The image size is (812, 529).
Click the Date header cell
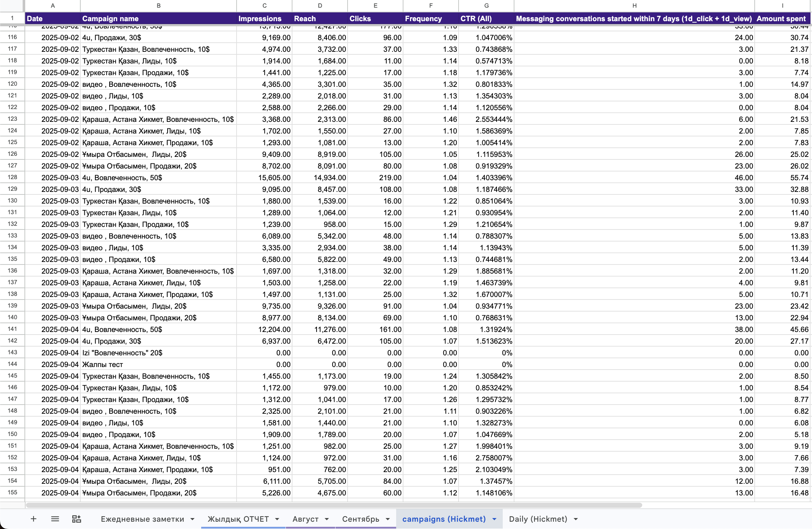(53, 19)
